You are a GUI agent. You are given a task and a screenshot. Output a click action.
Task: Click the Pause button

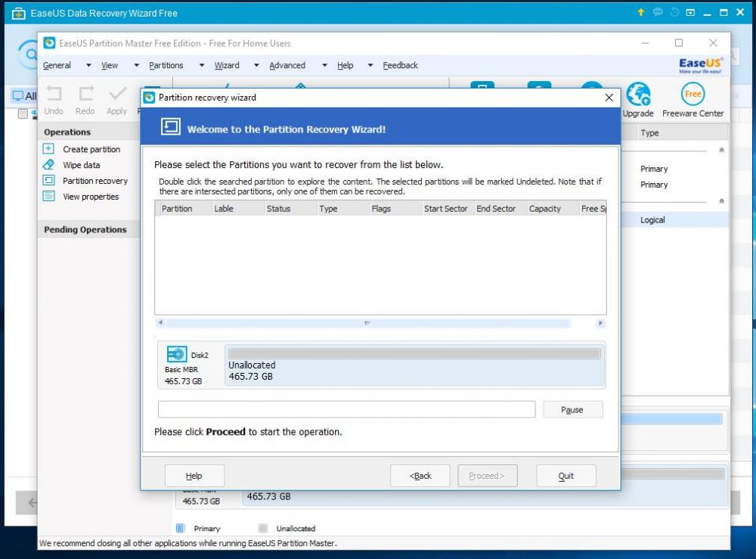click(x=572, y=409)
